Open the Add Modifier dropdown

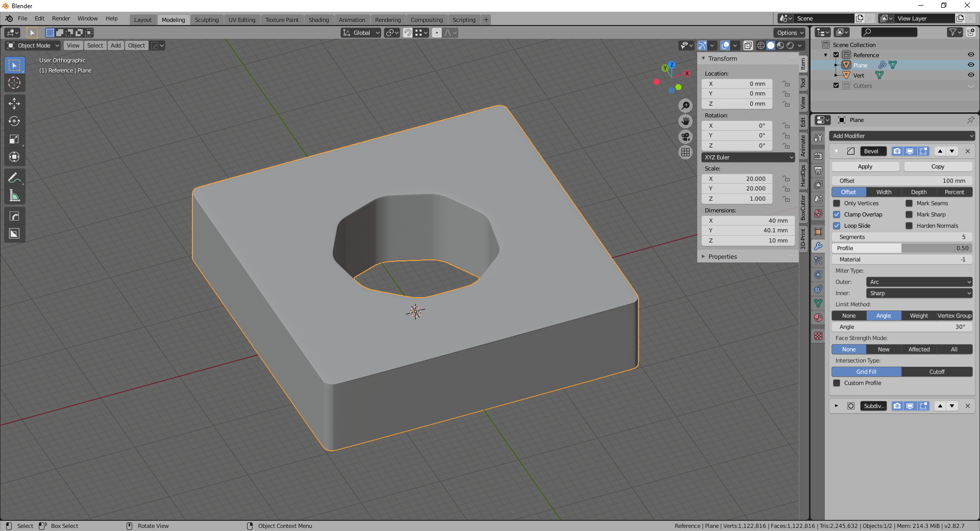coord(902,136)
